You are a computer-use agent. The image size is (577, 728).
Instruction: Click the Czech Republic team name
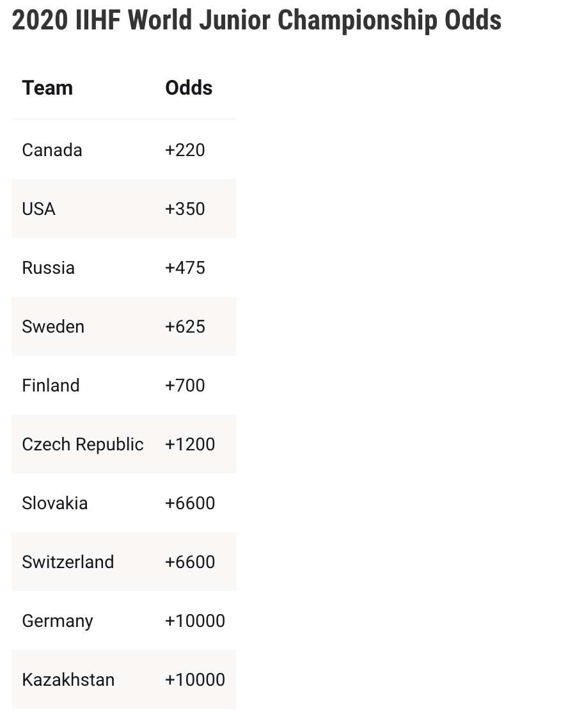pos(83,445)
